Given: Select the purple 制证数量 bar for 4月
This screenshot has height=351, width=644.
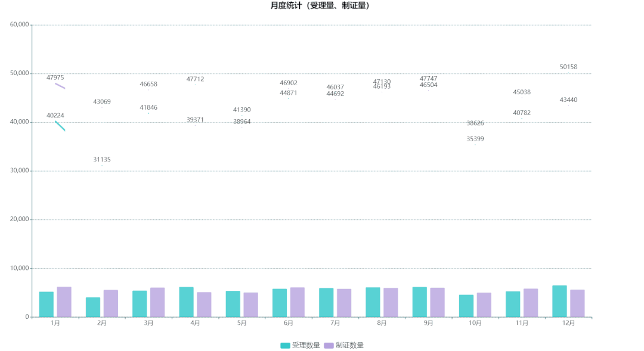Looking at the screenshot, I should pyautogui.click(x=204, y=305).
